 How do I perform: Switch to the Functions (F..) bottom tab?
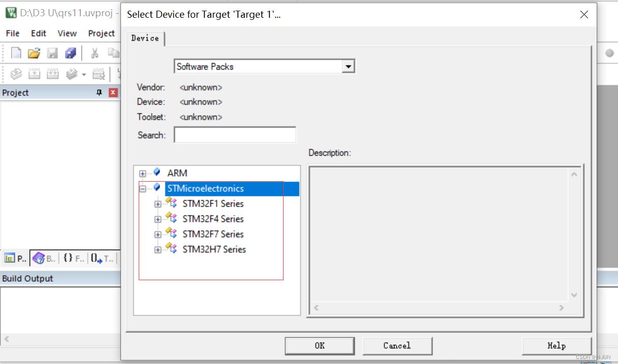point(74,258)
